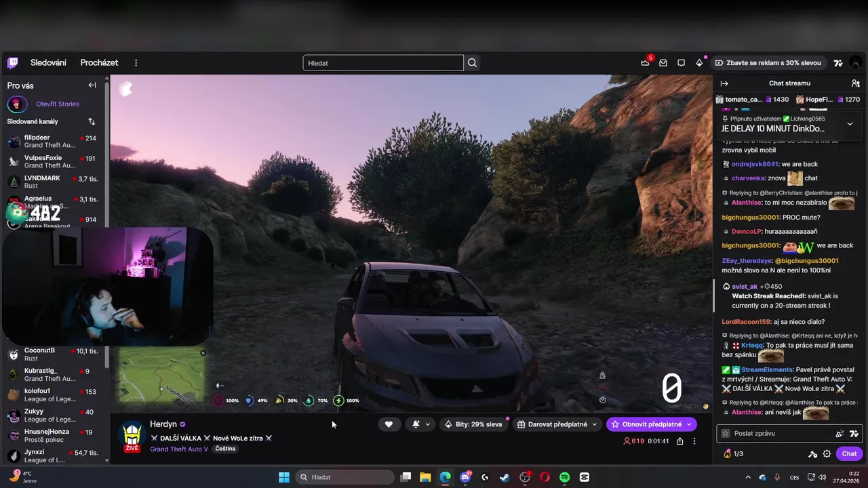
Task: Open the VulpesFoxie channel
Action: (54, 161)
